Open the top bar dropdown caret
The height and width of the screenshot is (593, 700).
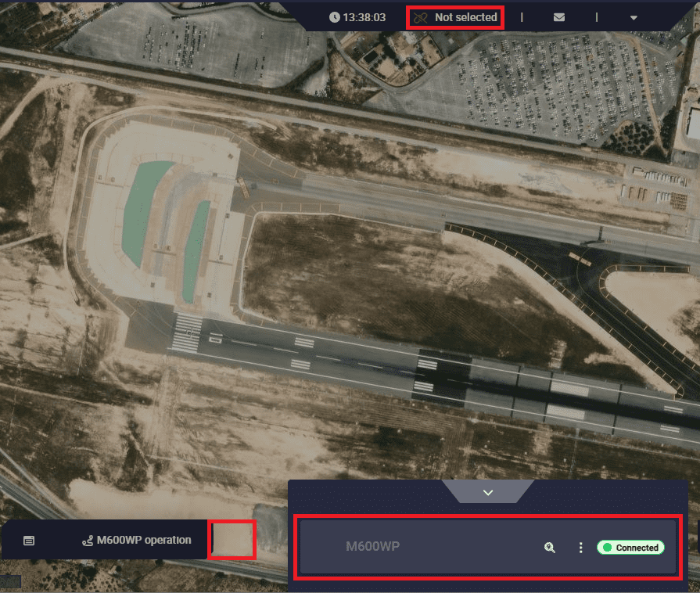click(x=634, y=18)
